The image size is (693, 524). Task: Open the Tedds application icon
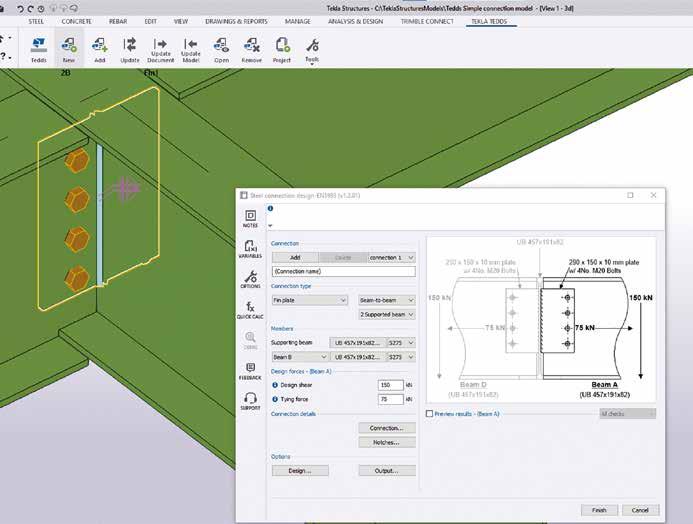click(x=38, y=49)
